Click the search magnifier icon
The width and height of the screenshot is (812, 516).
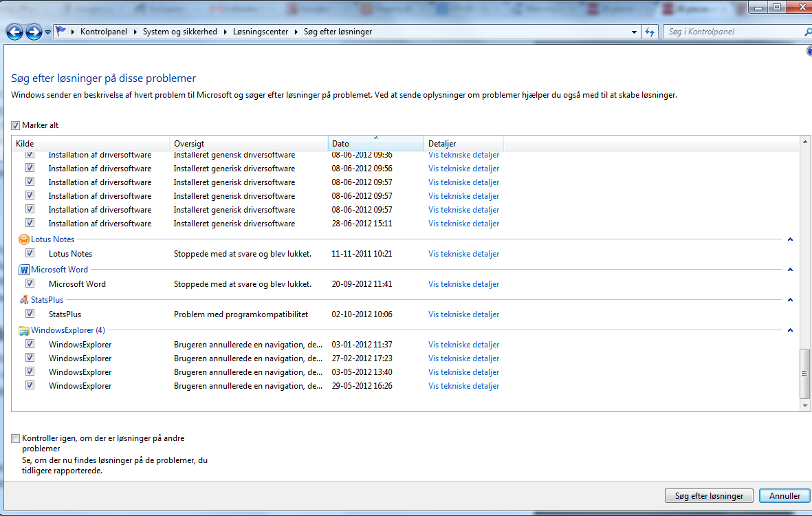[807, 32]
